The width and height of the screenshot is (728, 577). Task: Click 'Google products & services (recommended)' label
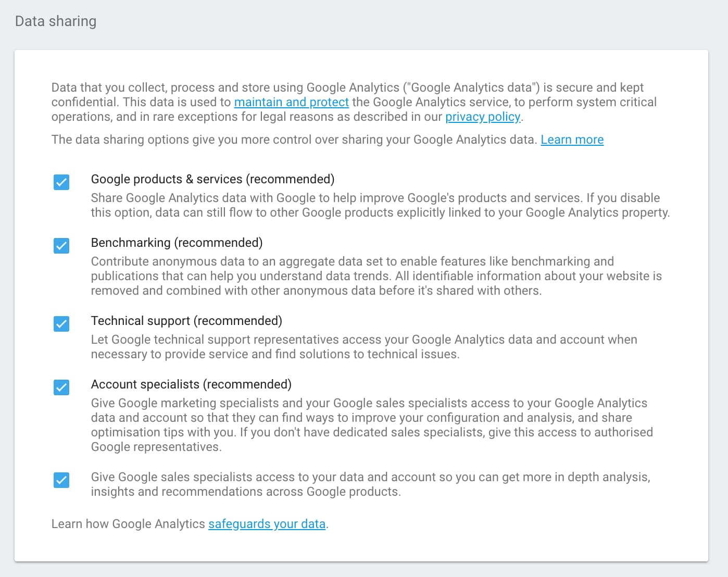tap(213, 179)
